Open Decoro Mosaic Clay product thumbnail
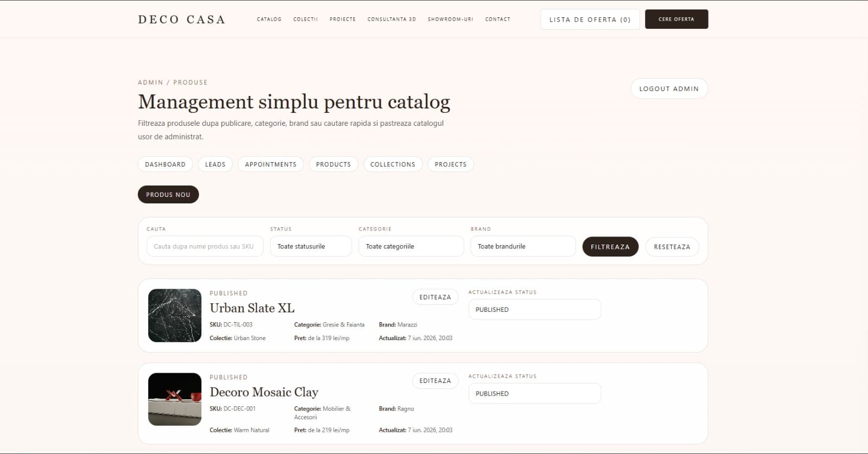The height and width of the screenshot is (454, 868). (x=175, y=399)
